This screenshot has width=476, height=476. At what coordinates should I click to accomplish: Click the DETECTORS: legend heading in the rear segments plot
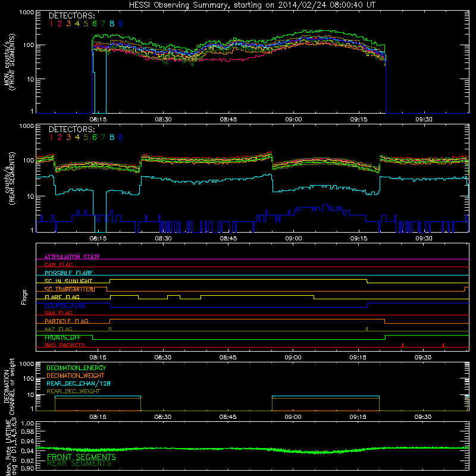point(72,129)
